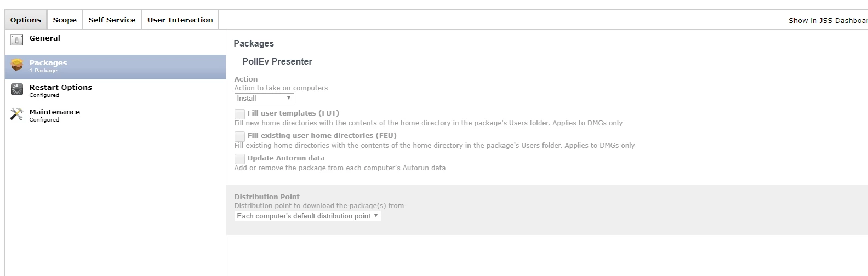The width and height of the screenshot is (868, 276).
Task: Expand the Distribution Point dropdown
Action: pos(307,216)
